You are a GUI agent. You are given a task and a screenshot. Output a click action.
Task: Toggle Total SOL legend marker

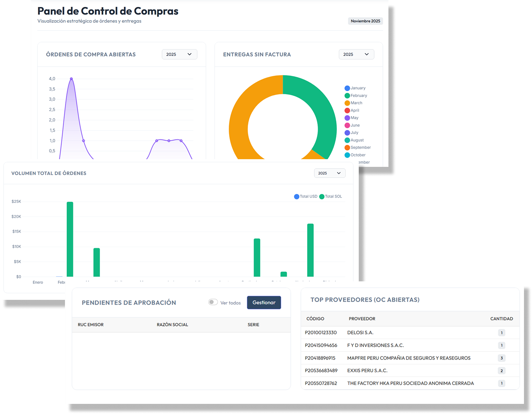tap(322, 197)
